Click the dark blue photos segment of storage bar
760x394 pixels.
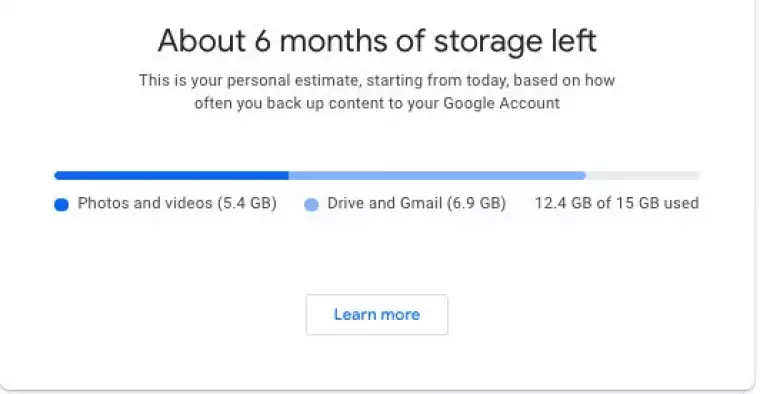[172, 175]
